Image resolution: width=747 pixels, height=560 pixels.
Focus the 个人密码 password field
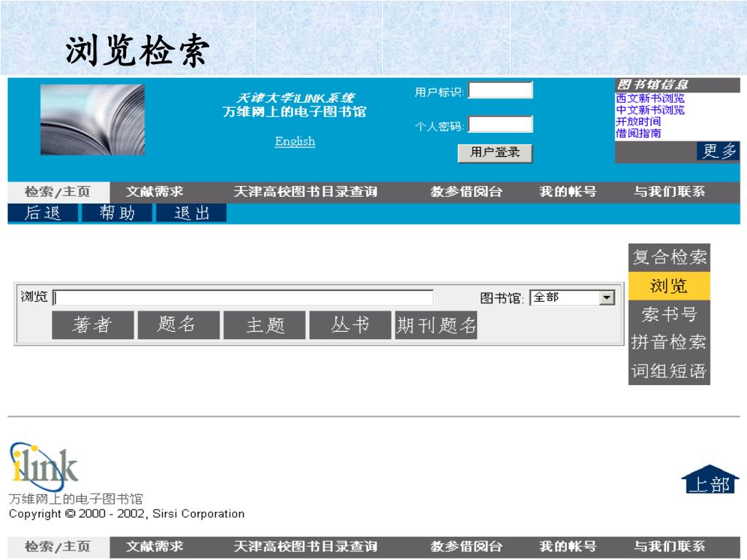coord(500,124)
